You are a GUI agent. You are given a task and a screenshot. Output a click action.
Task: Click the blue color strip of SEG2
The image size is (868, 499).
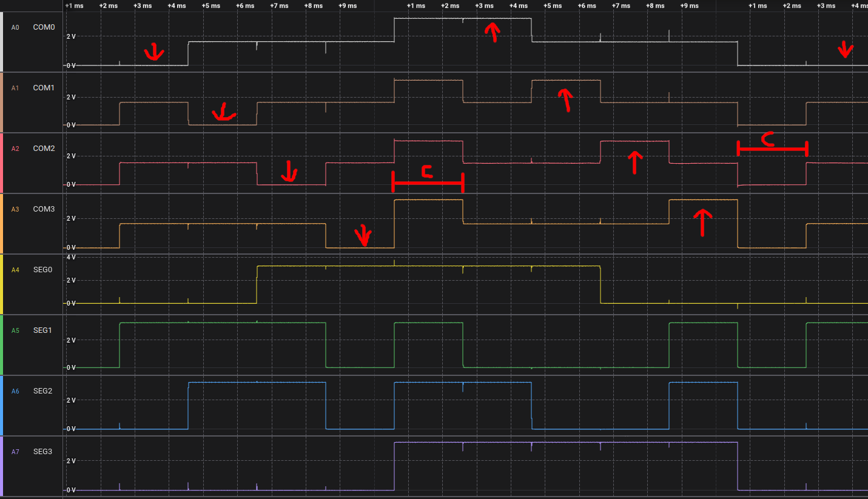pos(2,406)
